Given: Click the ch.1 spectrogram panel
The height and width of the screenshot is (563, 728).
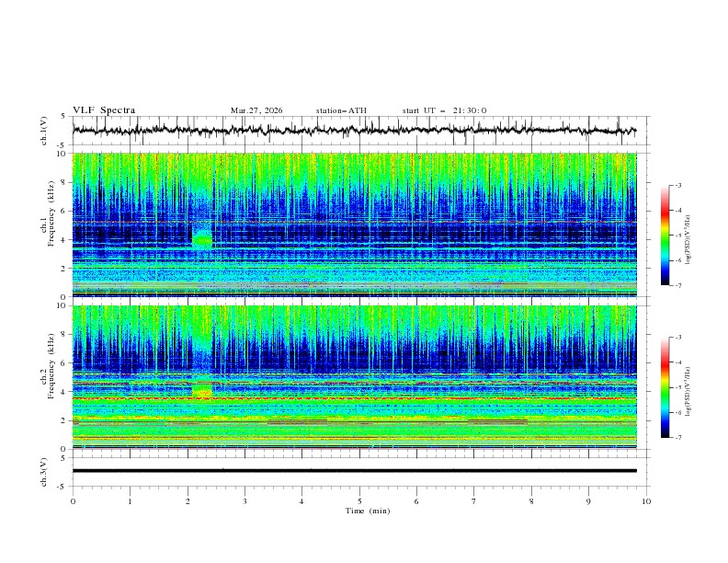Looking at the screenshot, I should [354, 224].
